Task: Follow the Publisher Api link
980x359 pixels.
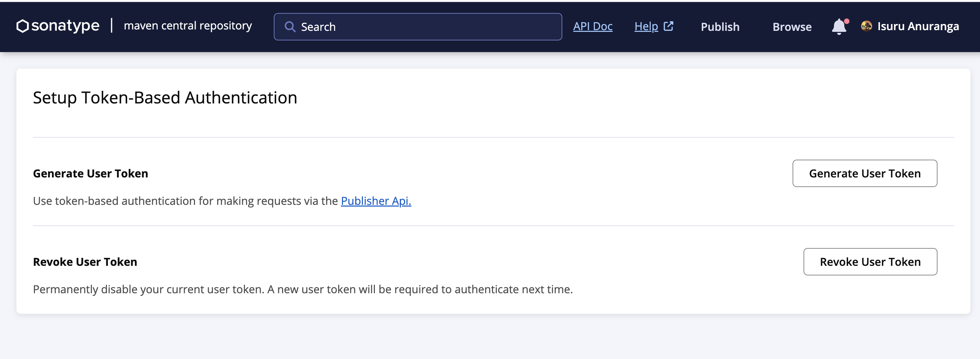Action: (x=376, y=201)
